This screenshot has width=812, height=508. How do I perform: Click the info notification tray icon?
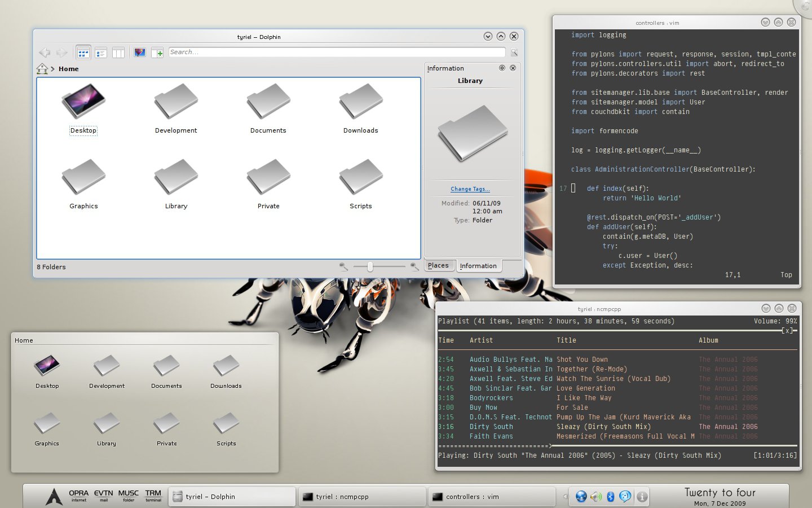click(642, 497)
